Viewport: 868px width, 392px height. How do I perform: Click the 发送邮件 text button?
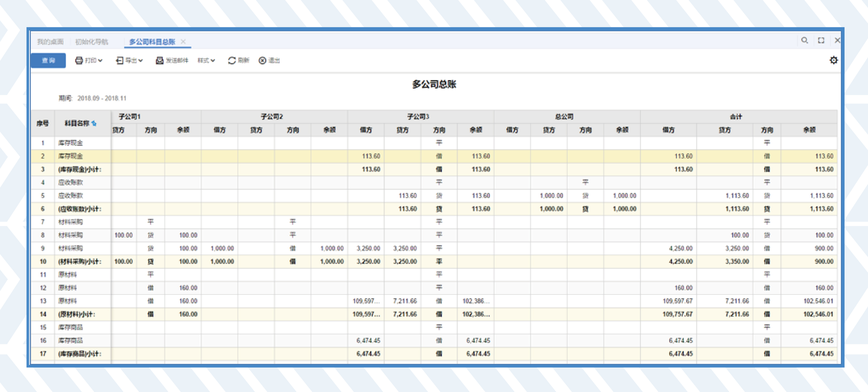[x=177, y=61]
